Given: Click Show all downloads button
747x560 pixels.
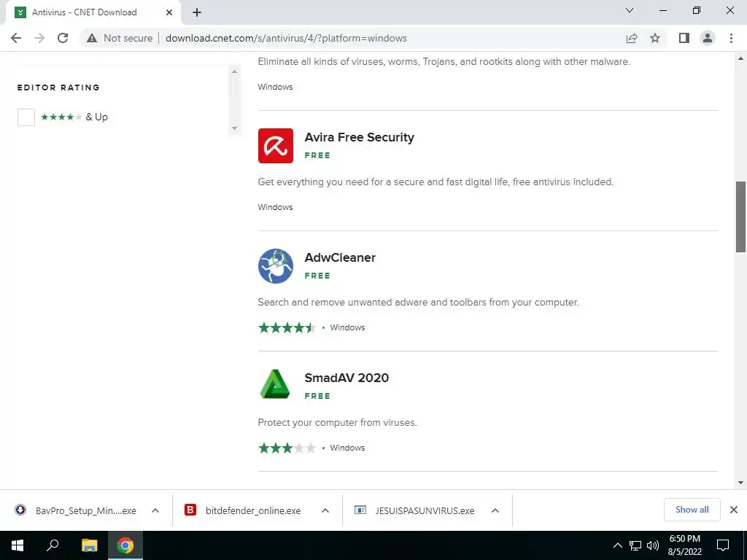Looking at the screenshot, I should pos(692,510).
